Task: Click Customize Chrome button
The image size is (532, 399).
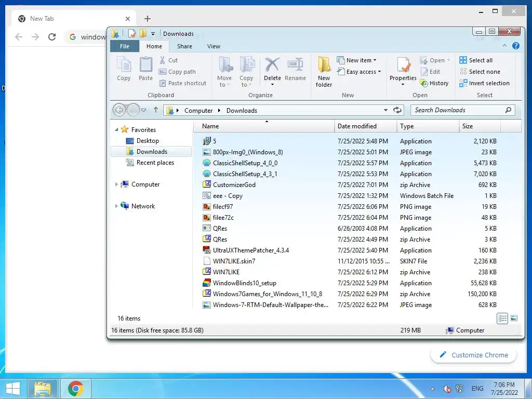Action: pyautogui.click(x=474, y=355)
